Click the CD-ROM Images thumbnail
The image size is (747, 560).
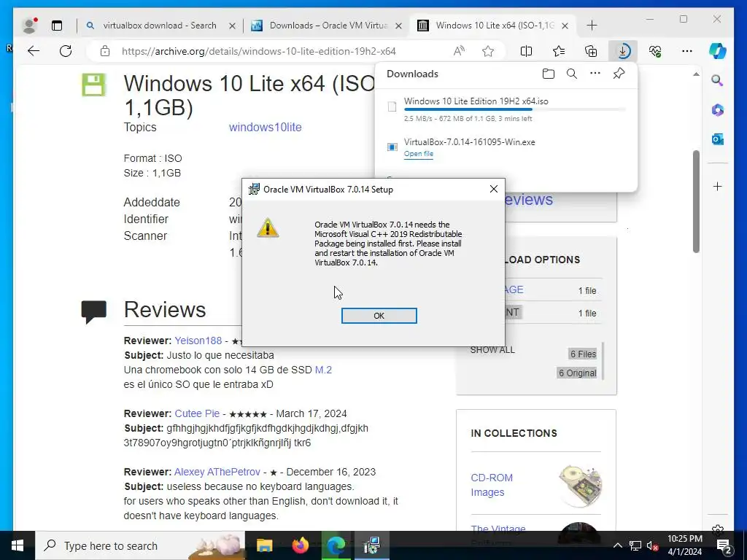[580, 486]
